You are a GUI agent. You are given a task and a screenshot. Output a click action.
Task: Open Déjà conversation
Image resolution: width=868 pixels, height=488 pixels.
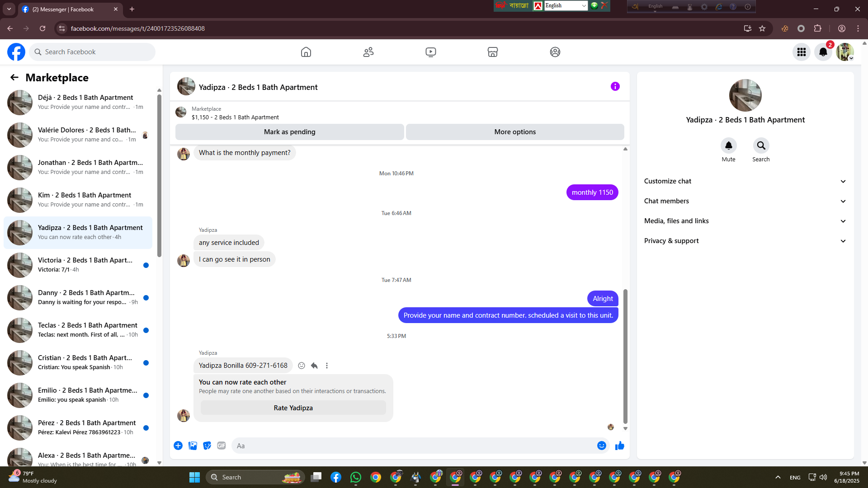tap(78, 102)
